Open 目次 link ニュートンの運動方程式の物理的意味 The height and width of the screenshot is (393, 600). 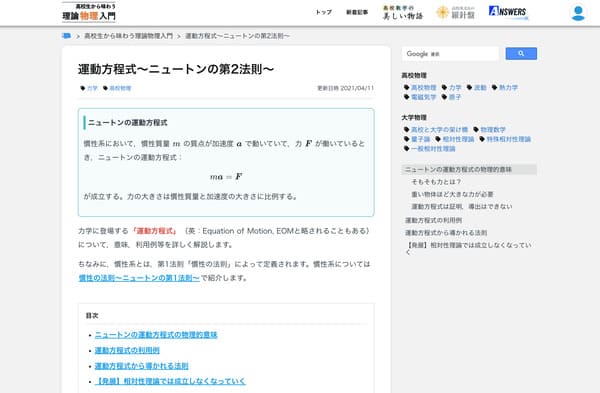pyautogui.click(x=156, y=335)
